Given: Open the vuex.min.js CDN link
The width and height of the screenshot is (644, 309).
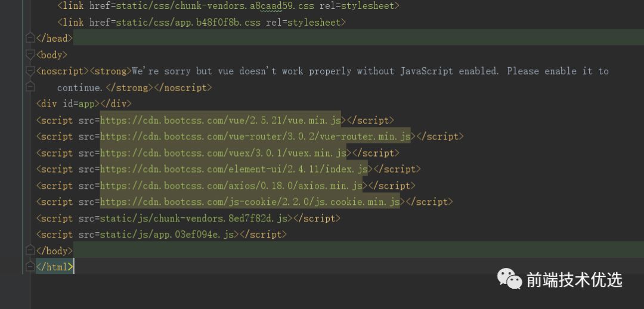Looking at the screenshot, I should point(224,153).
